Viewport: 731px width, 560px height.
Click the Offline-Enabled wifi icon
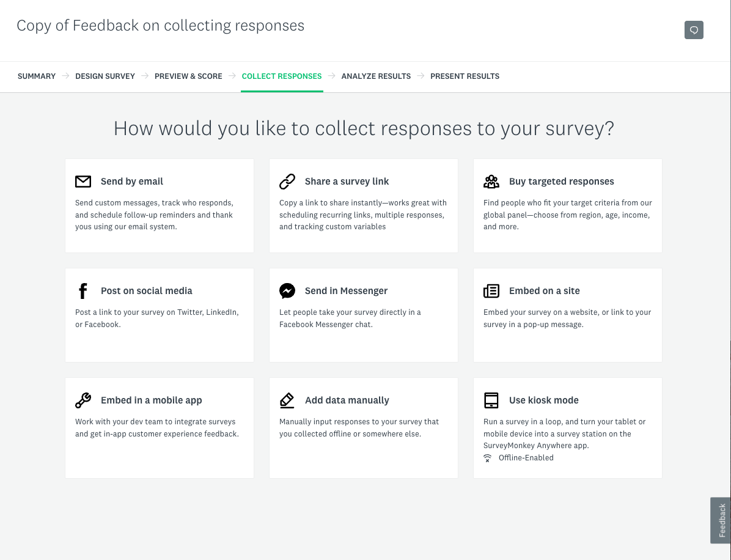pyautogui.click(x=488, y=458)
